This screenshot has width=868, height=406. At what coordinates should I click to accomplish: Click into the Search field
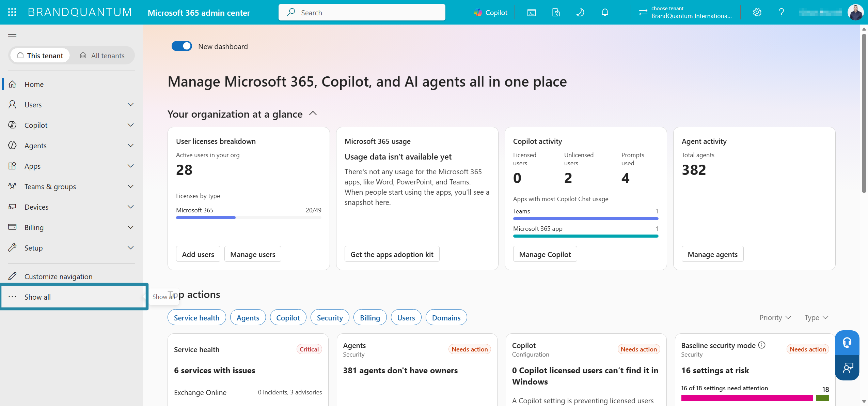pyautogui.click(x=362, y=12)
